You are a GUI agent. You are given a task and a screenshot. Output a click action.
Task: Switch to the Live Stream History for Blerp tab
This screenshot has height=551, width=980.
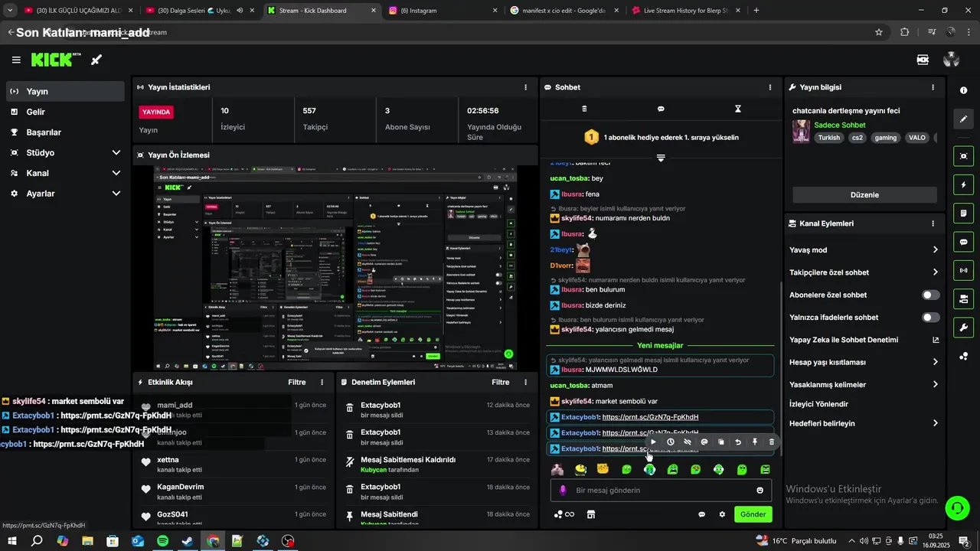(685, 11)
